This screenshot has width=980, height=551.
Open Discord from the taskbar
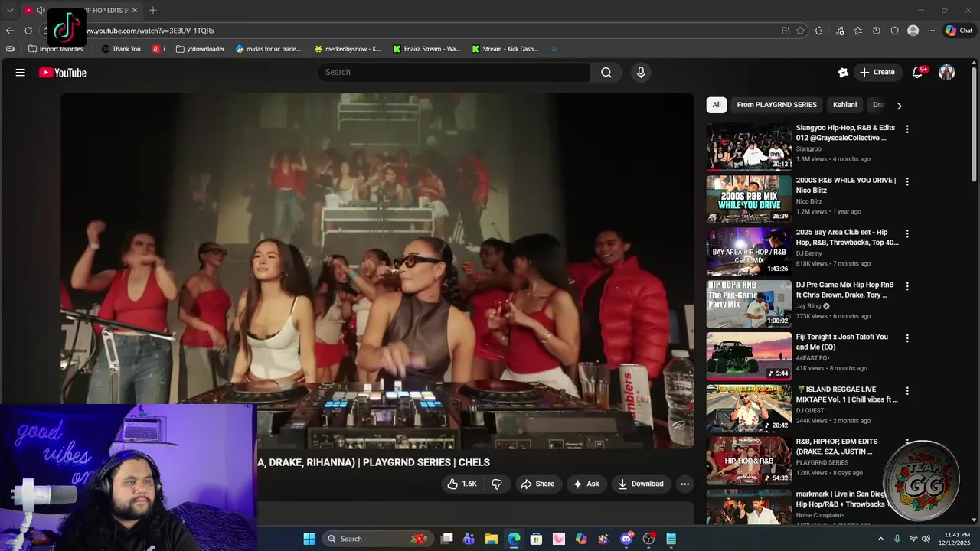coord(626,539)
